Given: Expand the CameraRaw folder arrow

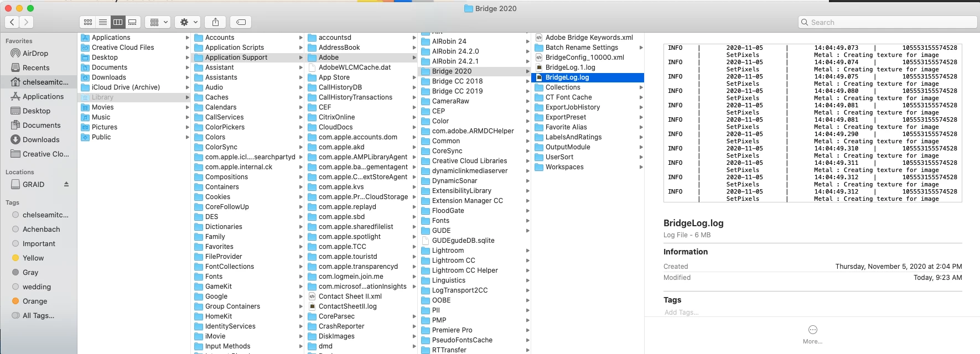Looking at the screenshot, I should tap(527, 101).
